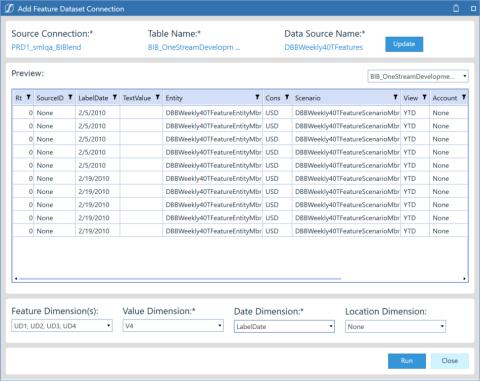Sort by the Account column header
The image size is (480, 381).
pyautogui.click(x=445, y=98)
